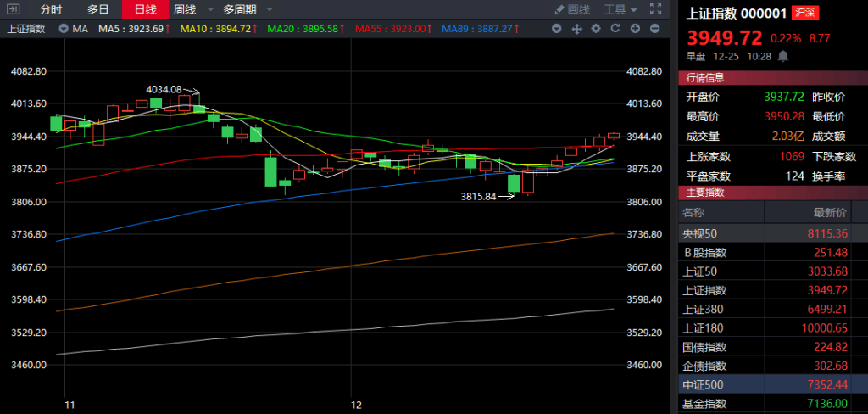
Task: Click the move/pan crosshair icon
Action: click(x=576, y=28)
